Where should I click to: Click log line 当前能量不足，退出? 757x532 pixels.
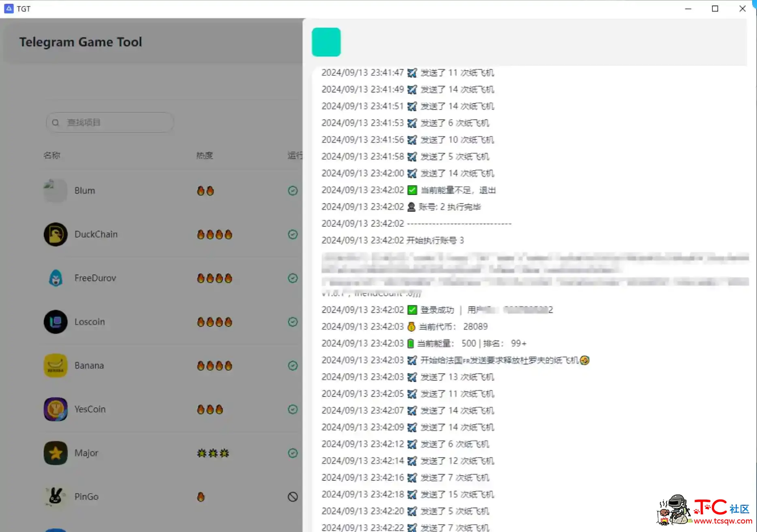click(x=408, y=190)
